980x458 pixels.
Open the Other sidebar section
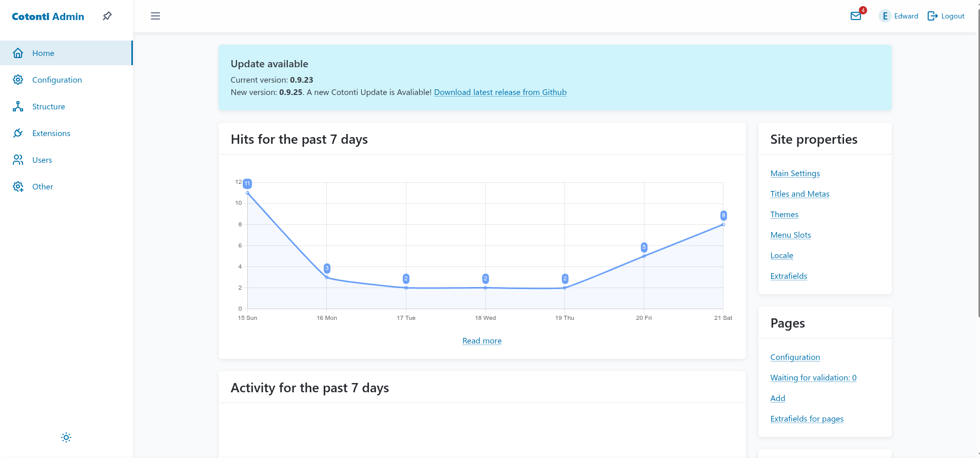[x=43, y=186]
